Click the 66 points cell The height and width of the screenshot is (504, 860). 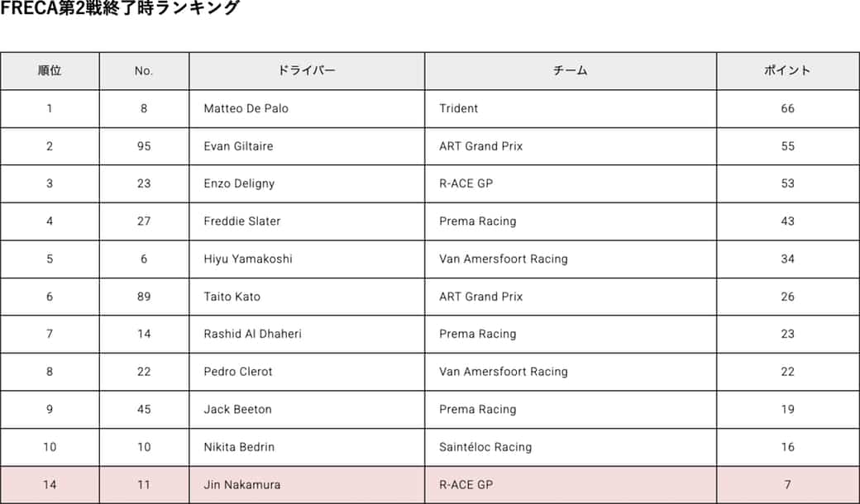pyautogui.click(x=787, y=108)
